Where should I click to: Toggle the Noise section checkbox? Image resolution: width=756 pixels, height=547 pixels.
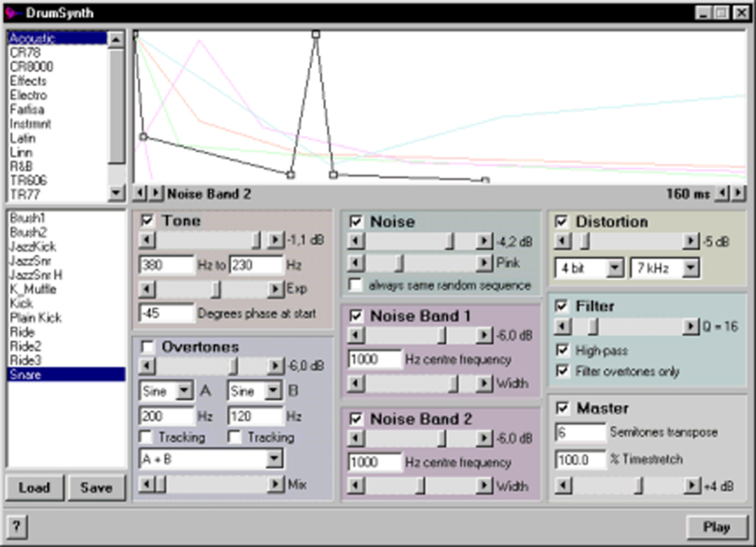[356, 221]
